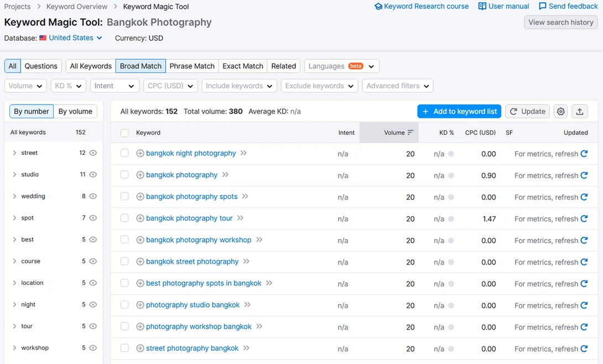Refresh metrics for street photography bangkok

click(x=584, y=349)
